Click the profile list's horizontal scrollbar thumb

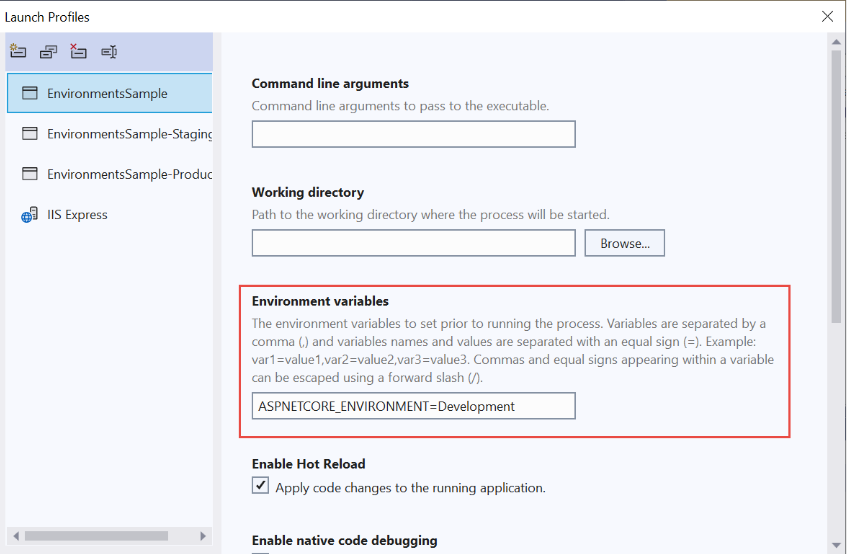[x=96, y=536]
